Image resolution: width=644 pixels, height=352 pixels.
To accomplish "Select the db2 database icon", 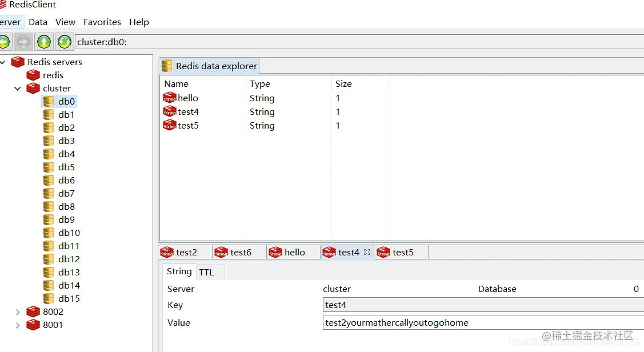I will [49, 128].
